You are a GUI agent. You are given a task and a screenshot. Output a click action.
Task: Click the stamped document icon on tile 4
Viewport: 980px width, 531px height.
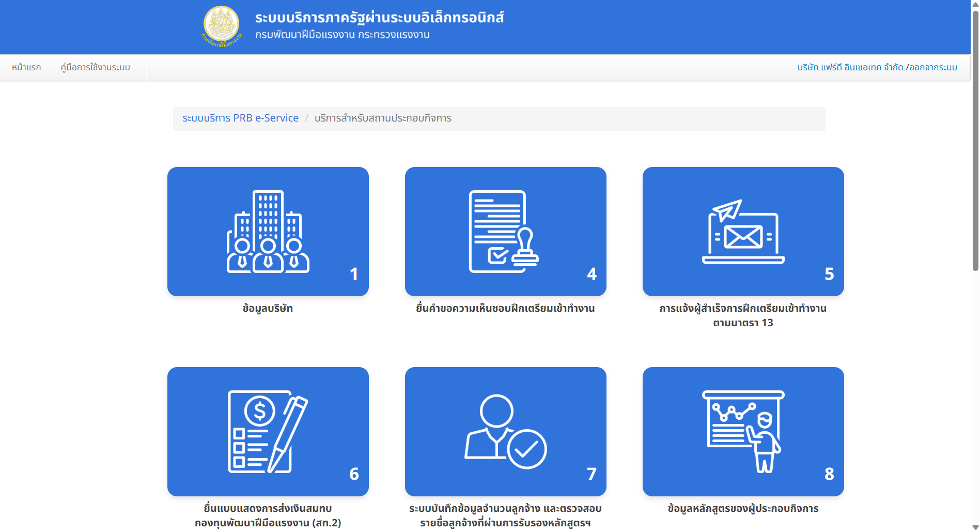point(505,232)
